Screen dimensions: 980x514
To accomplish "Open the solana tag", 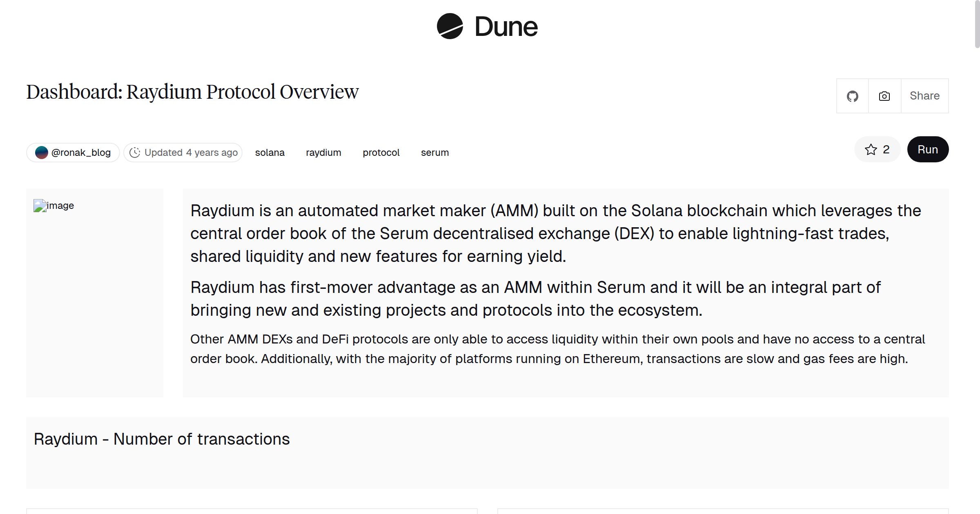I will [270, 152].
